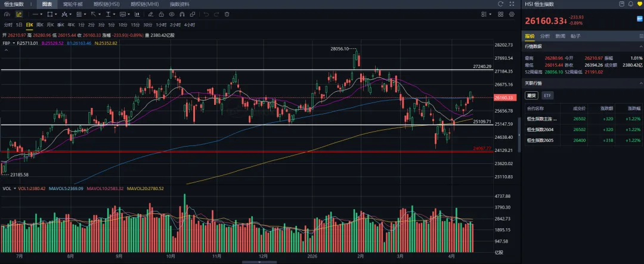Toggle the drawing pencil mode button

(18, 14)
